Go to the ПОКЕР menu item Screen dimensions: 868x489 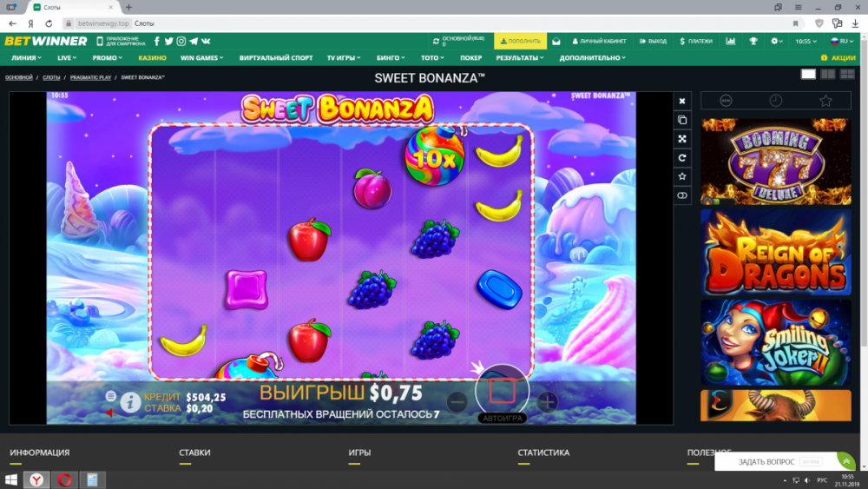pos(471,58)
